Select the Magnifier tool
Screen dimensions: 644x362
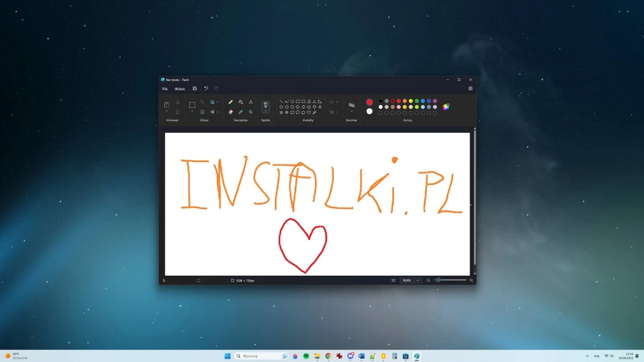click(251, 112)
